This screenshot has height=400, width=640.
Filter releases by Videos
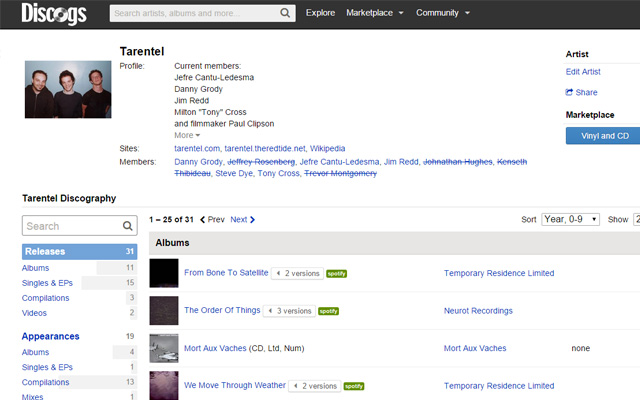(34, 313)
